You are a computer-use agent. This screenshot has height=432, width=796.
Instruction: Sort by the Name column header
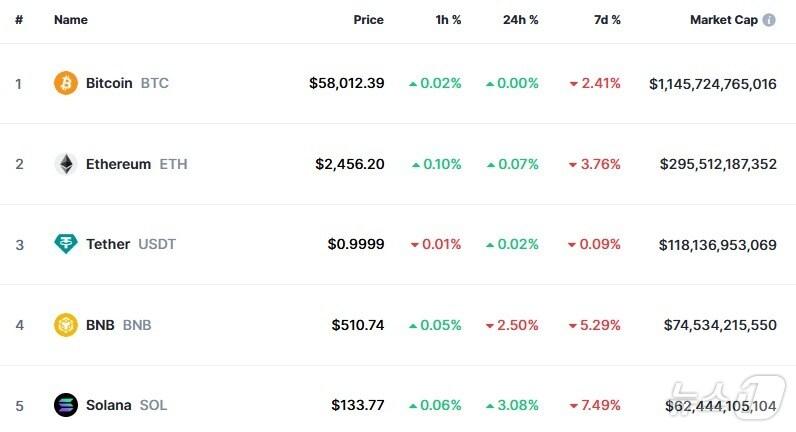[x=70, y=20]
